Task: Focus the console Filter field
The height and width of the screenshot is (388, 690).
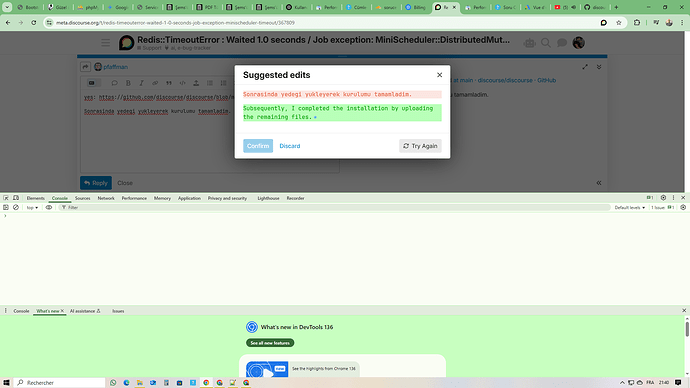Action: pos(334,207)
